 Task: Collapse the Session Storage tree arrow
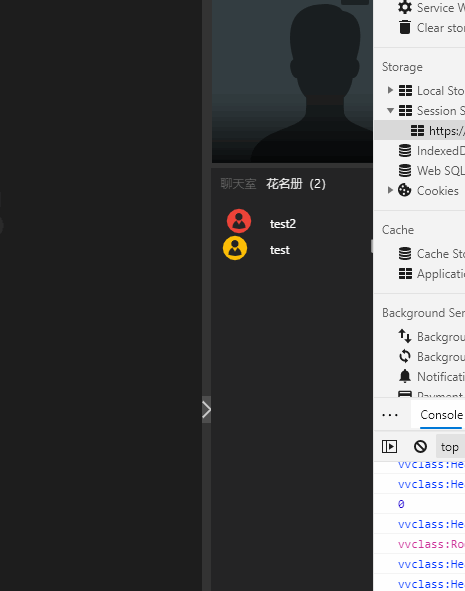tap(390, 110)
